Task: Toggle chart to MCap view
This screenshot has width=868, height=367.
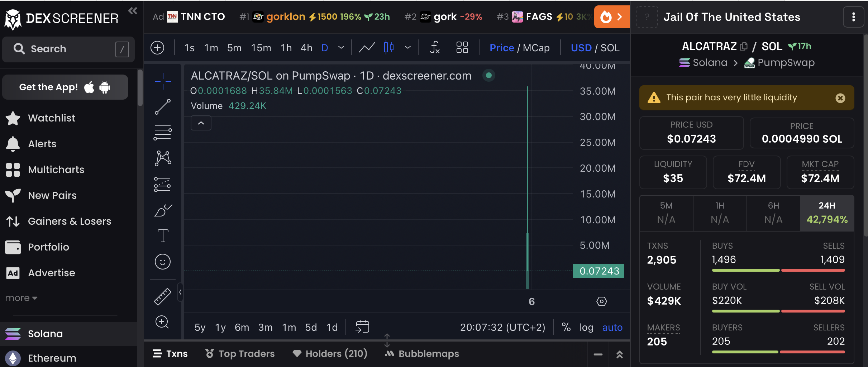Action: (536, 48)
